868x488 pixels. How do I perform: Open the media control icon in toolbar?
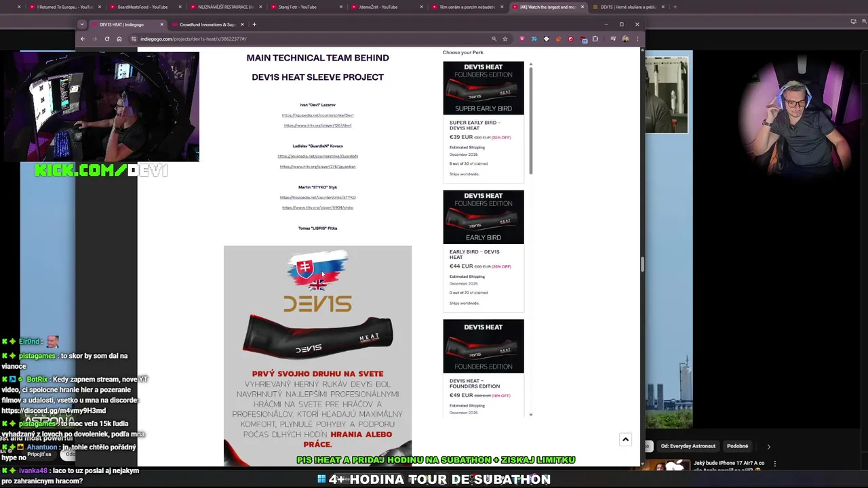(x=613, y=39)
